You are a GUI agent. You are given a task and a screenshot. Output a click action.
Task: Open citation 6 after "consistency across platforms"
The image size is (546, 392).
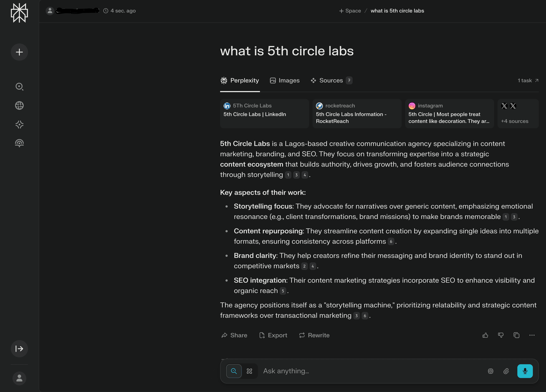(x=391, y=241)
